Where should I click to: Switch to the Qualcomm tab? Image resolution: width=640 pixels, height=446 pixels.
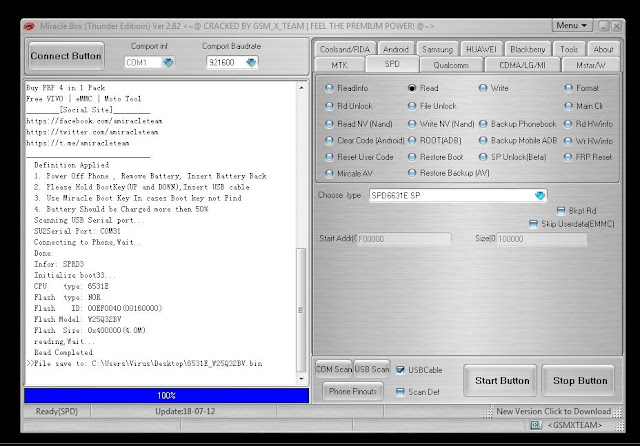[451, 65]
